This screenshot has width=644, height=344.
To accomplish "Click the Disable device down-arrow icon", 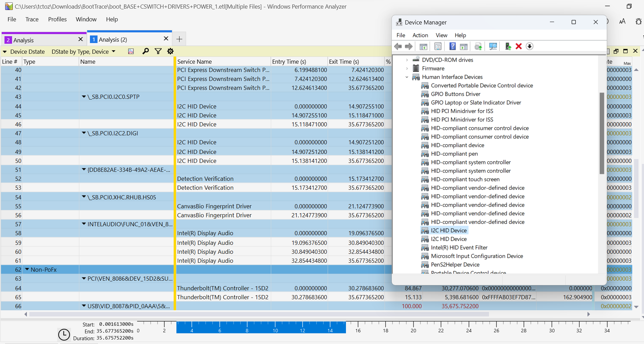I will pos(530,46).
